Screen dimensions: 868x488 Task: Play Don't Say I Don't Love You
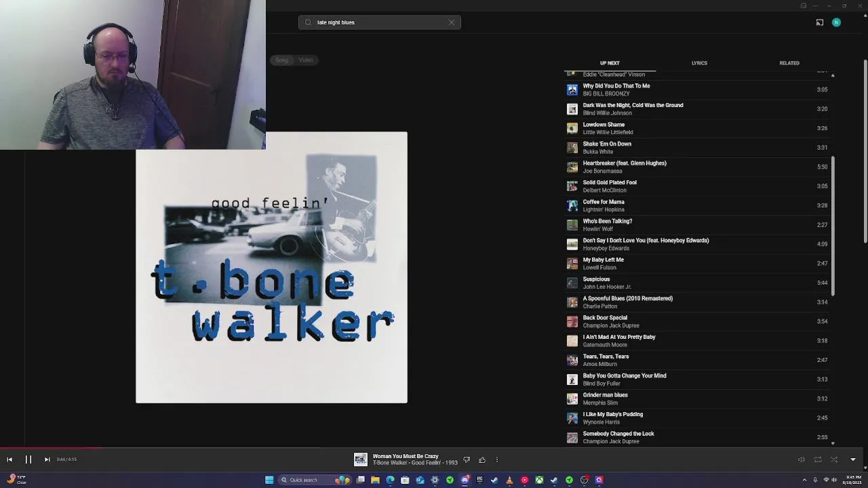click(x=697, y=244)
